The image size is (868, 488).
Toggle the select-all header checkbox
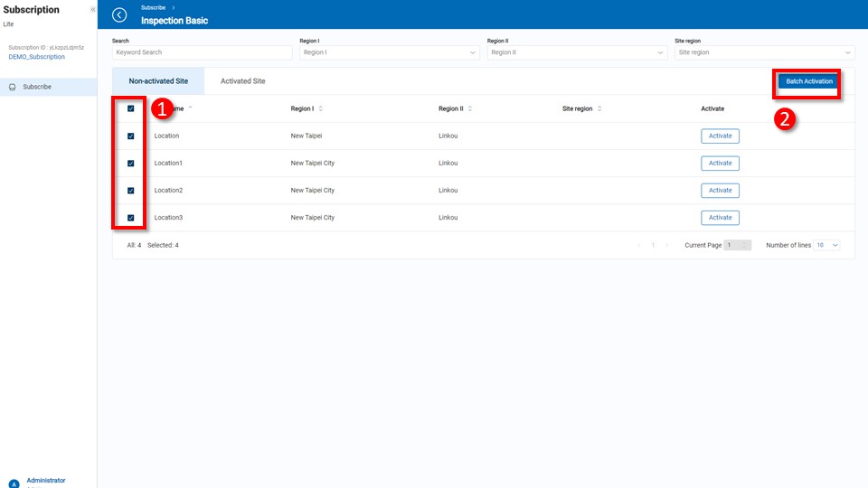point(131,108)
